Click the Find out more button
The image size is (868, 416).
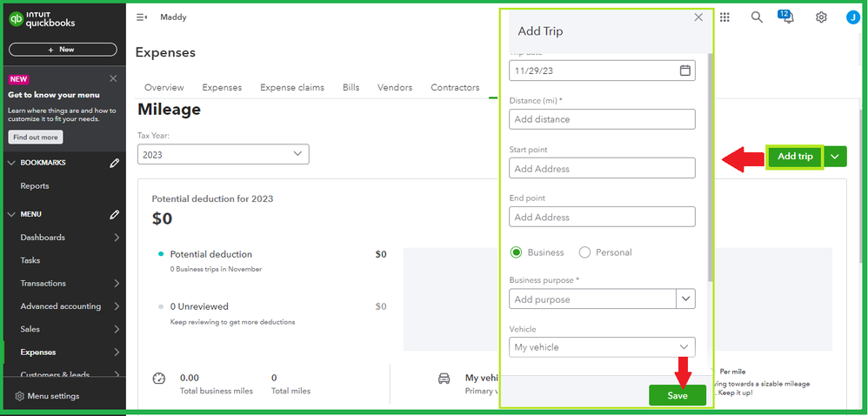click(x=36, y=138)
